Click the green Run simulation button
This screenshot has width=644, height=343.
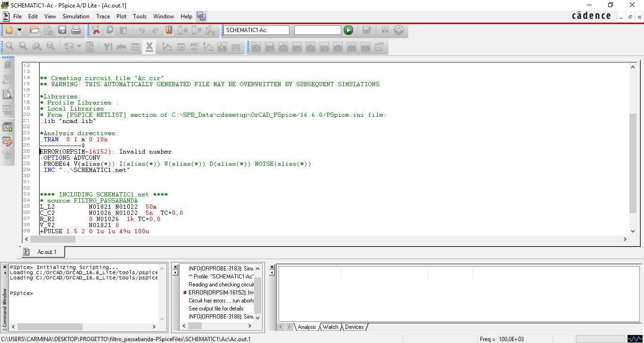348,30
